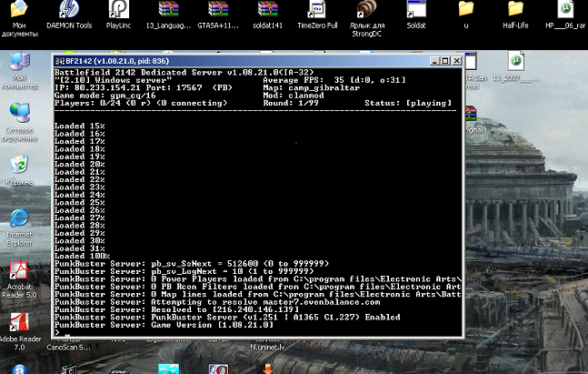This screenshot has height=374, width=588.
Task: Click the BF2142 console window system icon
Action: [x=60, y=61]
